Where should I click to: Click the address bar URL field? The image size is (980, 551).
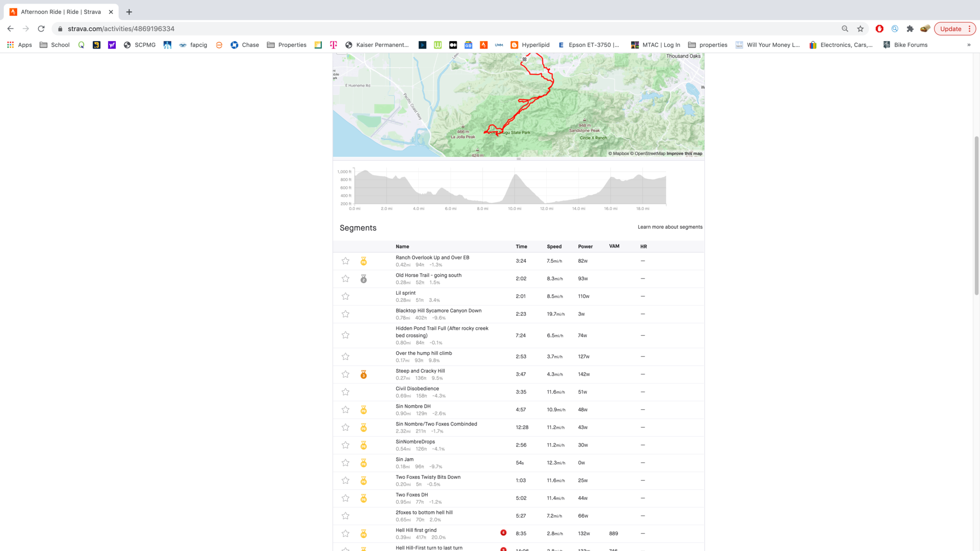pyautogui.click(x=441, y=28)
